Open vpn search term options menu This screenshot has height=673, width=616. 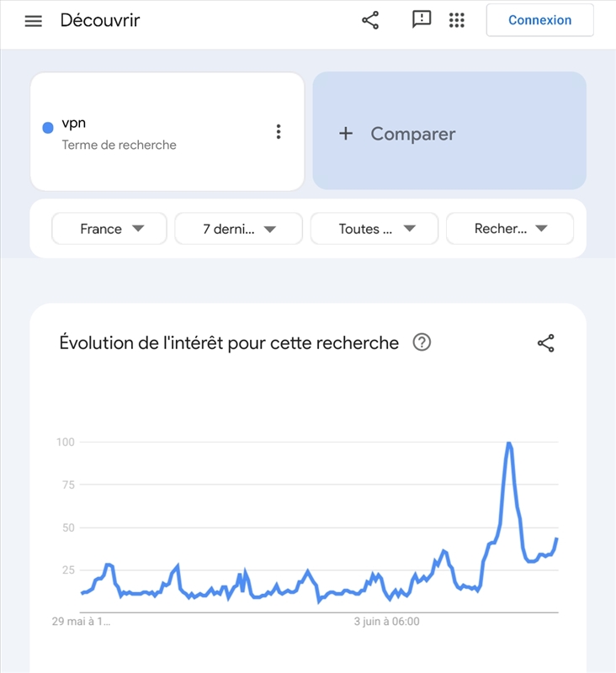[279, 131]
